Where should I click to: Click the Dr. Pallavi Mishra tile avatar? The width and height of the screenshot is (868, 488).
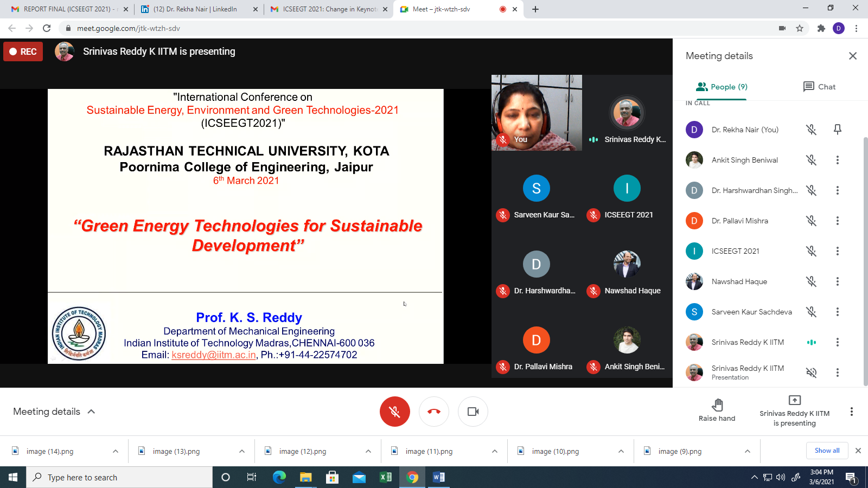[x=537, y=340]
